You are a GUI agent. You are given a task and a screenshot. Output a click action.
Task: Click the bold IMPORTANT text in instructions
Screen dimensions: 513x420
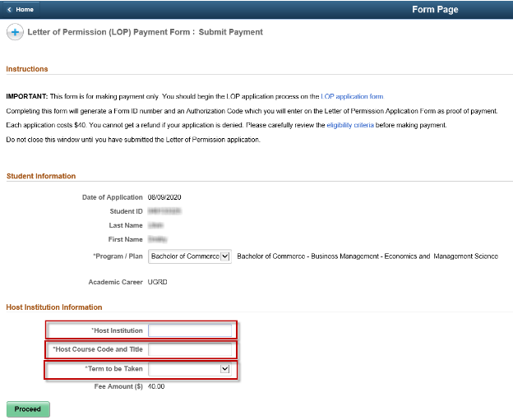[26, 96]
